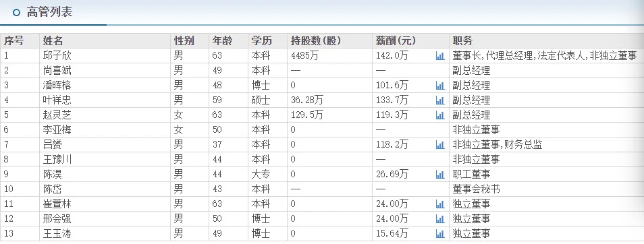The image size is (644, 244).
Task: Select the name 潘晖榕
Action: click(57, 86)
